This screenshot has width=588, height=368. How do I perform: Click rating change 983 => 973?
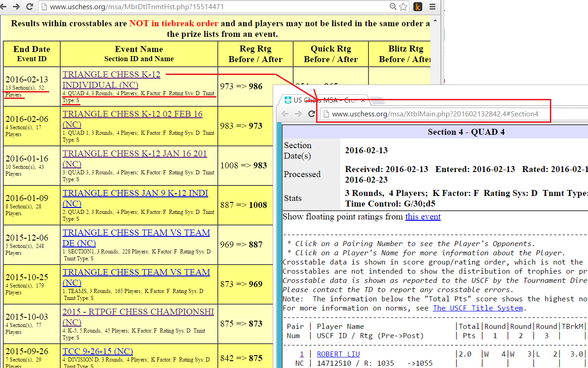point(242,126)
